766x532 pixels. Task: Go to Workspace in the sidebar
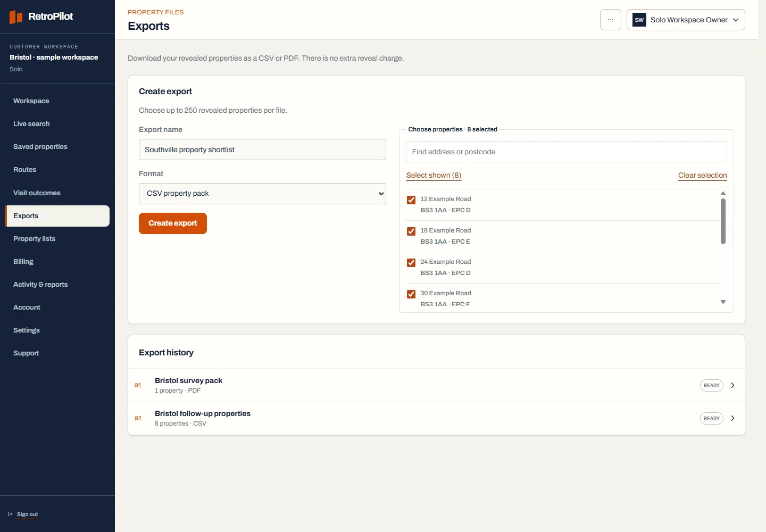57,101
